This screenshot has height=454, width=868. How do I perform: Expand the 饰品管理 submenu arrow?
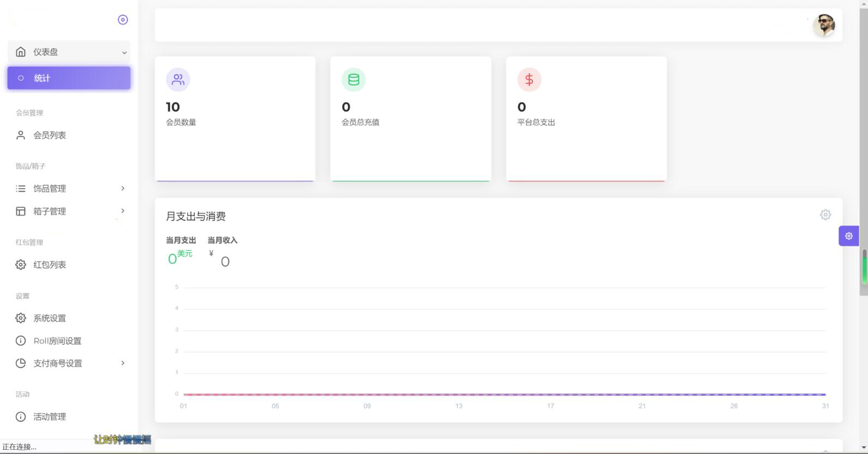click(x=123, y=188)
